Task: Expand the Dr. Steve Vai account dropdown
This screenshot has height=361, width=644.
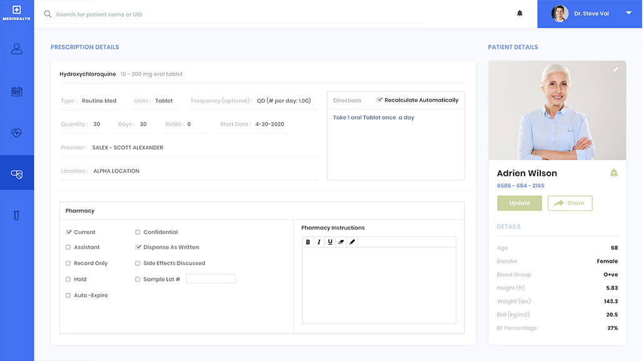Action: pos(628,13)
